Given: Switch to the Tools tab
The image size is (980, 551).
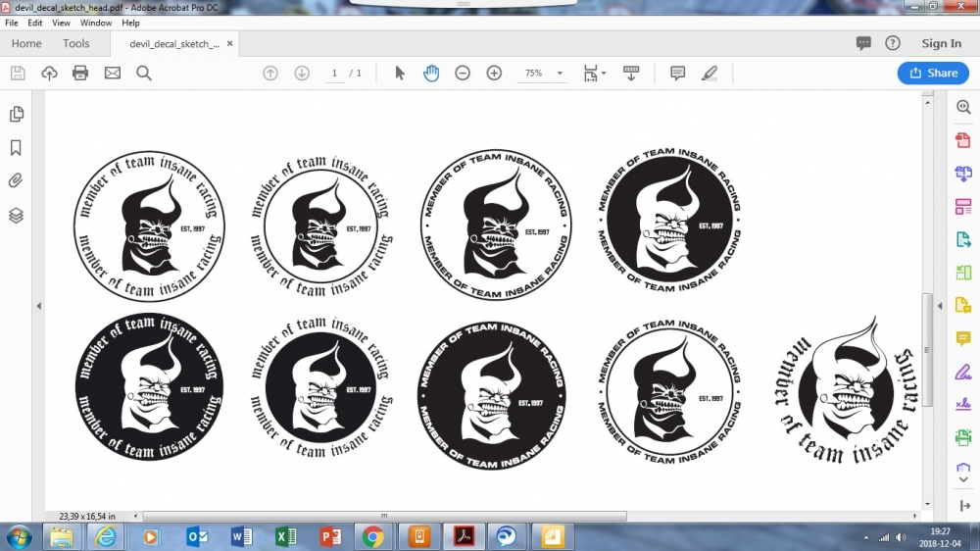Looking at the screenshot, I should [76, 44].
